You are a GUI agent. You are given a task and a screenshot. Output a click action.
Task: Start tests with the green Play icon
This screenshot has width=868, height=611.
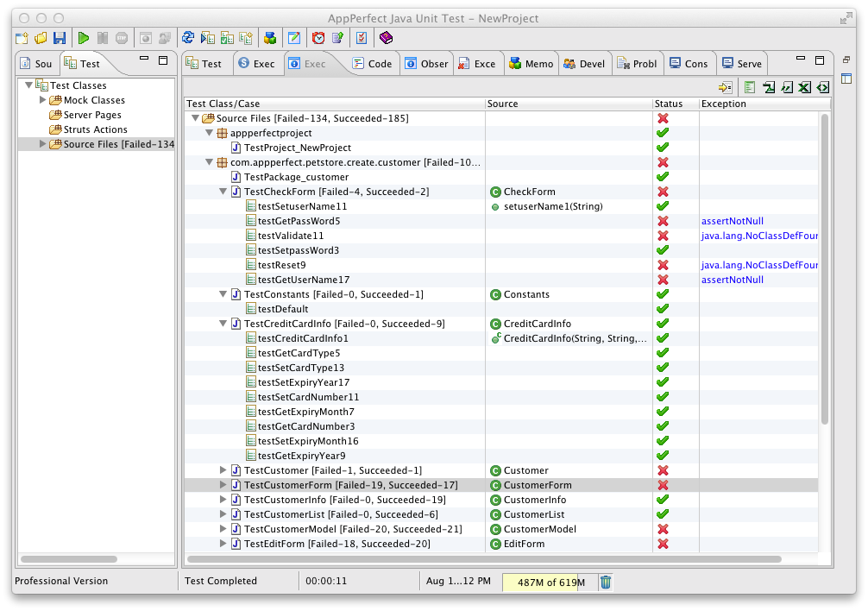click(x=84, y=38)
